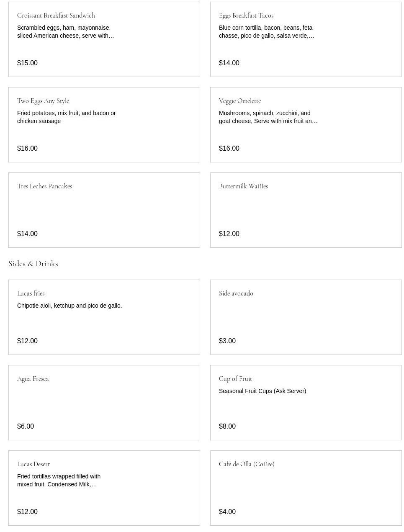
Task: Open the Croissant Breakfast Sandwich item
Action: pyautogui.click(x=104, y=39)
